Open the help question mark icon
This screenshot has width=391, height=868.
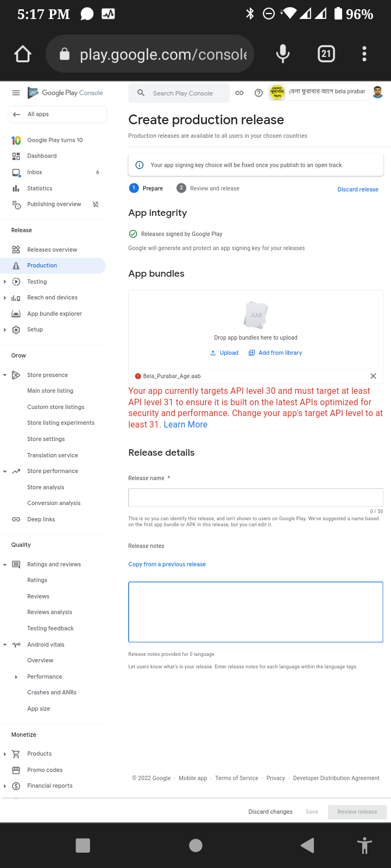click(x=258, y=93)
